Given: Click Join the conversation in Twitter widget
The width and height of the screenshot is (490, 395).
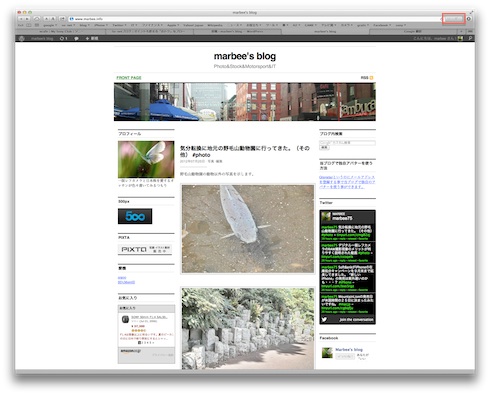Looking at the screenshot, I should point(356,320).
